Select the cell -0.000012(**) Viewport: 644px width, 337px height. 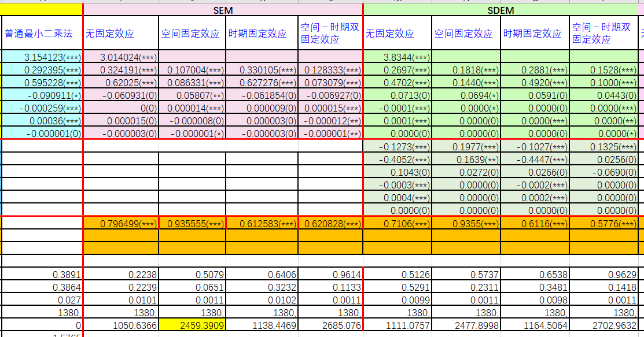tap(330, 121)
